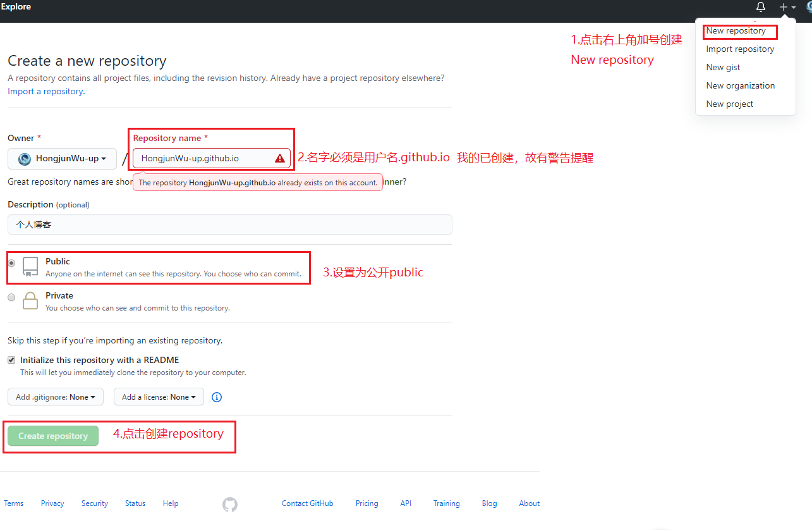Click Explore in the top navigation
Screen dimensions: 812x530
[16, 6]
